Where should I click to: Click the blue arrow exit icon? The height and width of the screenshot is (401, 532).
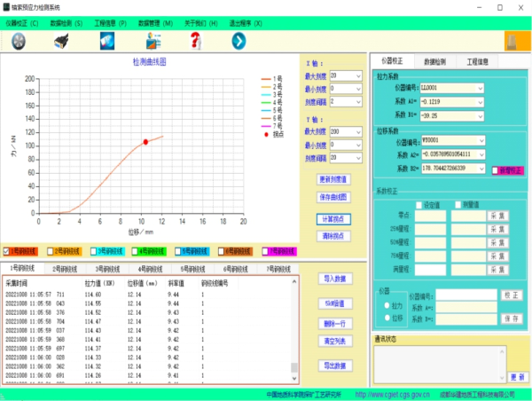239,40
